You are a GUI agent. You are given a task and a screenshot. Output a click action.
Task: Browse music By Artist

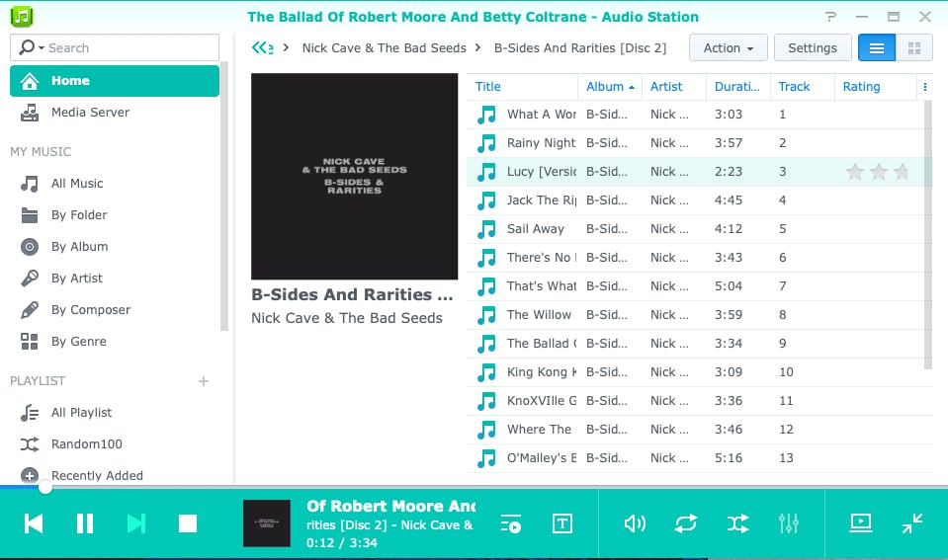pyautogui.click(x=115, y=278)
